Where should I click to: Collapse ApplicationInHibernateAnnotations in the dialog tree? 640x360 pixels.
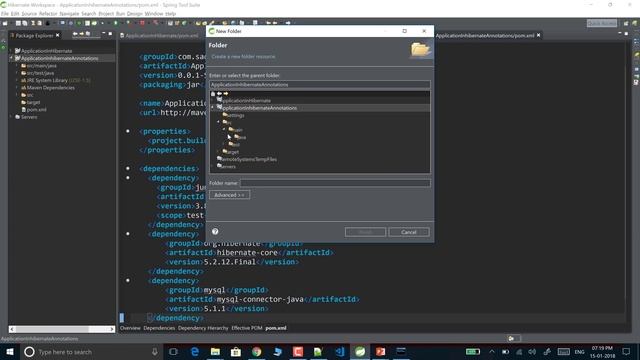(x=213, y=107)
